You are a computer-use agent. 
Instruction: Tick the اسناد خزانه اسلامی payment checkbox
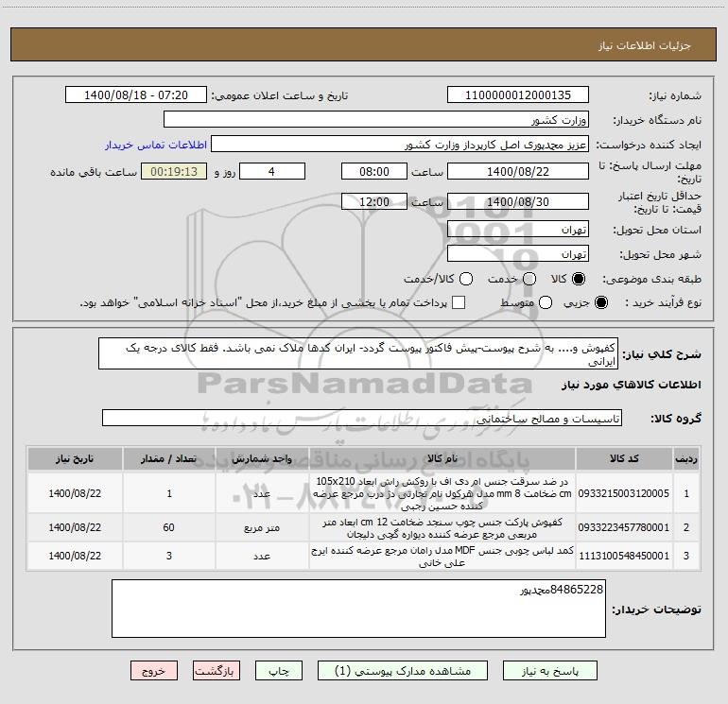pyautogui.click(x=459, y=302)
